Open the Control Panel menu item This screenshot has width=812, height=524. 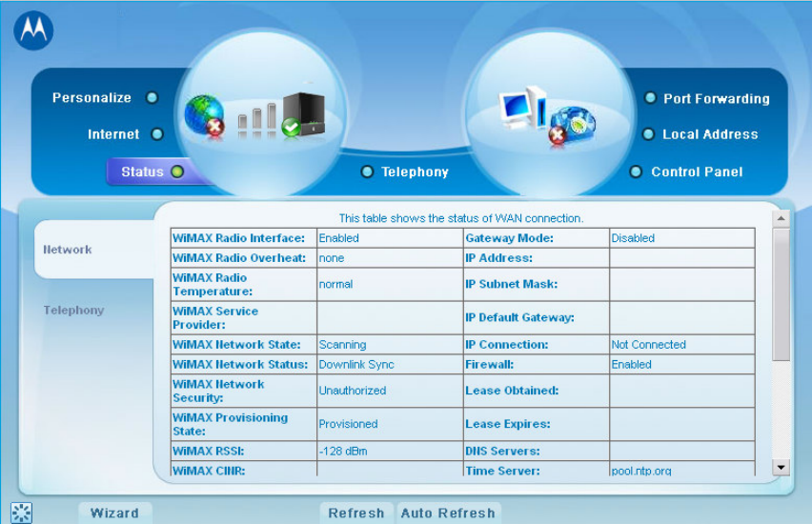tap(697, 171)
